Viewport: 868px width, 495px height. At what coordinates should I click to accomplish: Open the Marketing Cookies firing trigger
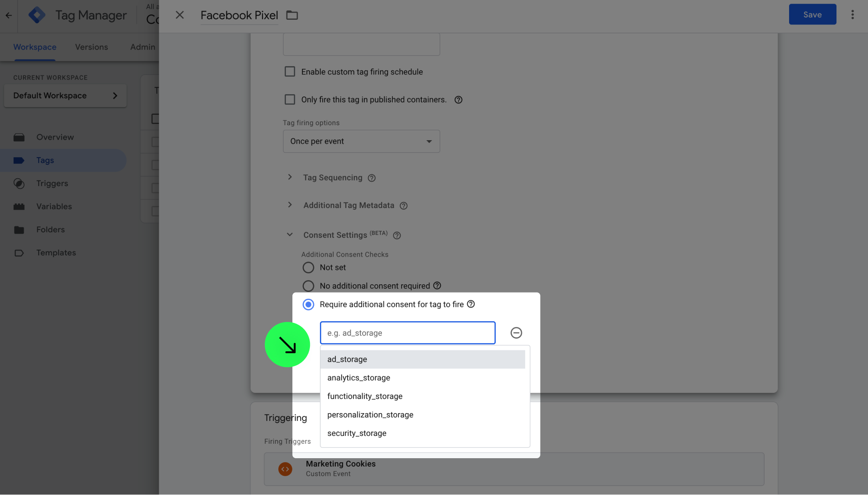[x=514, y=469]
